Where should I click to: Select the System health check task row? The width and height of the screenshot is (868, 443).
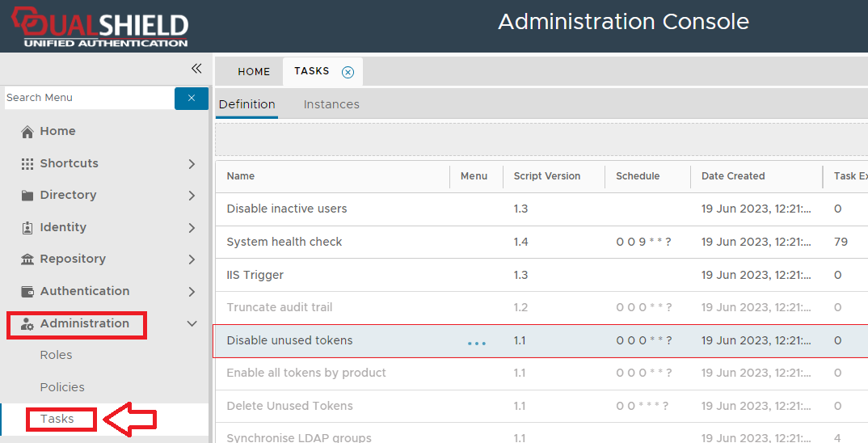click(x=284, y=242)
